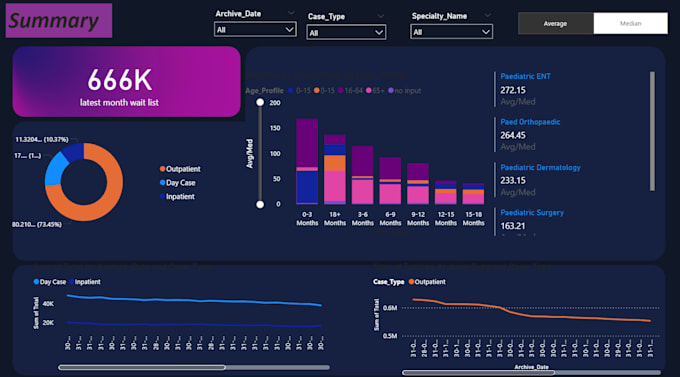The image size is (680, 377).
Task: Click the 15-18 Months bar
Action: pos(474,193)
